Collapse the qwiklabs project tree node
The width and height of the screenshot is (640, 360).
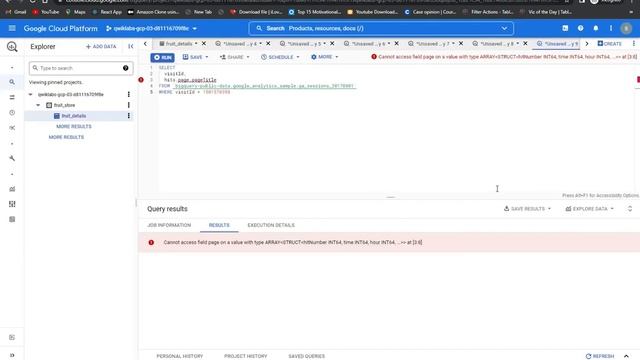point(30,95)
